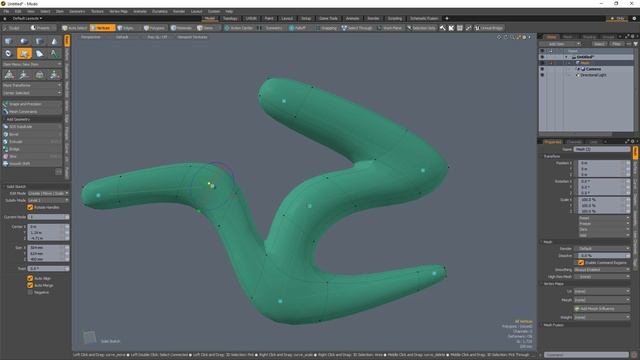Click the Center X input field

pyautogui.click(x=48, y=227)
